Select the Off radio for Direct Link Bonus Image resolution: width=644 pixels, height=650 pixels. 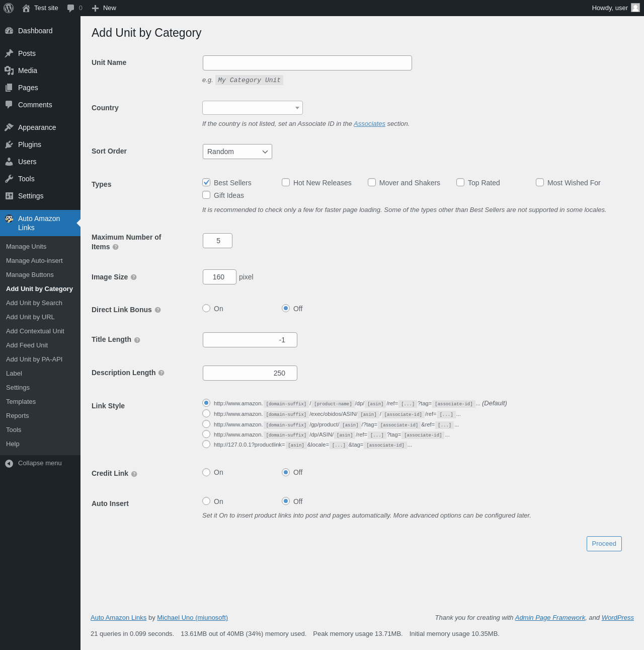point(286,308)
